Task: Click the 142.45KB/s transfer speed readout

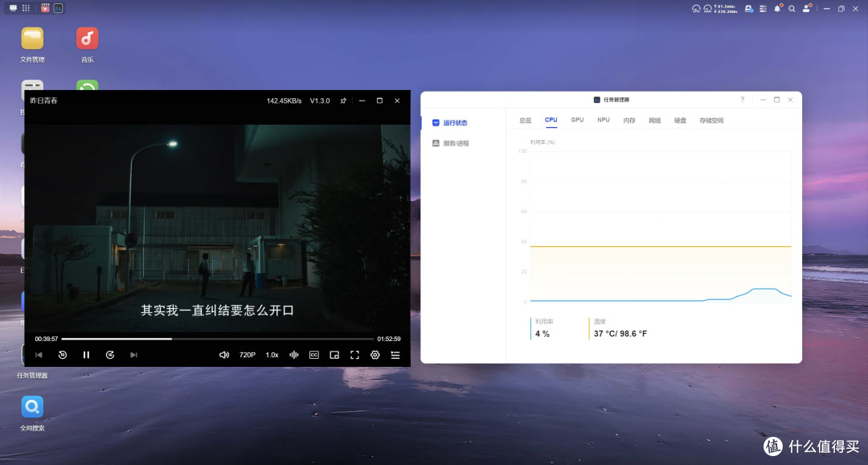Action: coord(284,101)
